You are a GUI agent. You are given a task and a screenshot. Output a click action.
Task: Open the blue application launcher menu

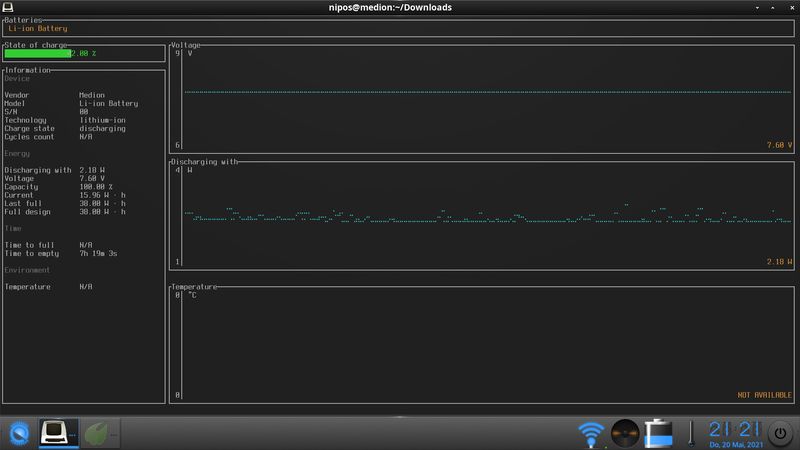19,434
